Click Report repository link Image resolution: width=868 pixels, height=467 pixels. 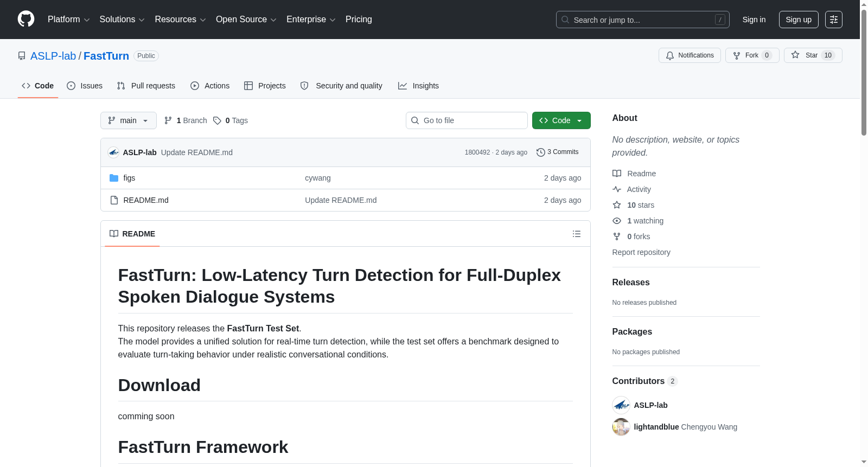click(641, 252)
